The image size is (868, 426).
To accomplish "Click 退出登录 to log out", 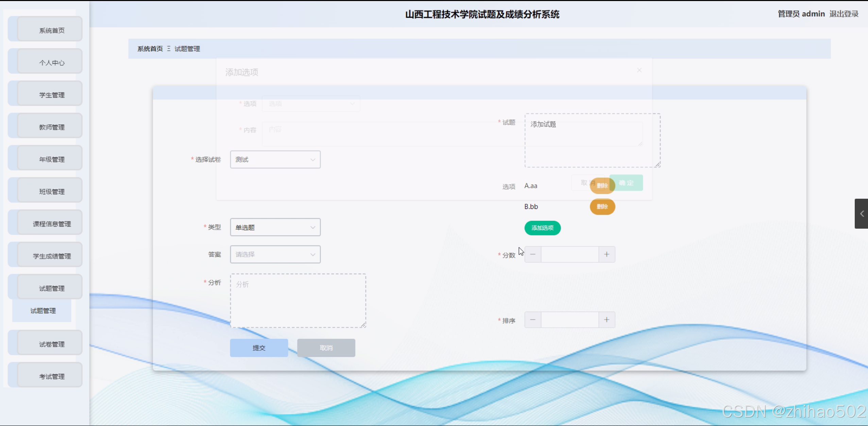I will pos(844,14).
